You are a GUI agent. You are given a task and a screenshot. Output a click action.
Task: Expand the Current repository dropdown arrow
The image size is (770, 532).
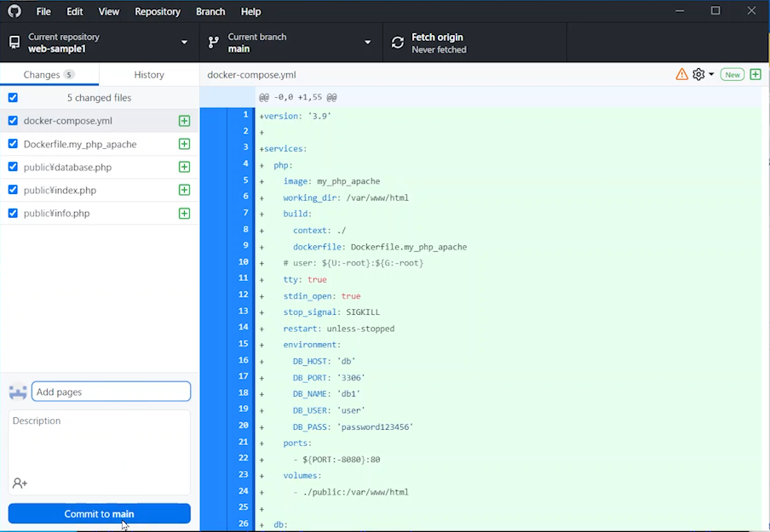tap(184, 43)
